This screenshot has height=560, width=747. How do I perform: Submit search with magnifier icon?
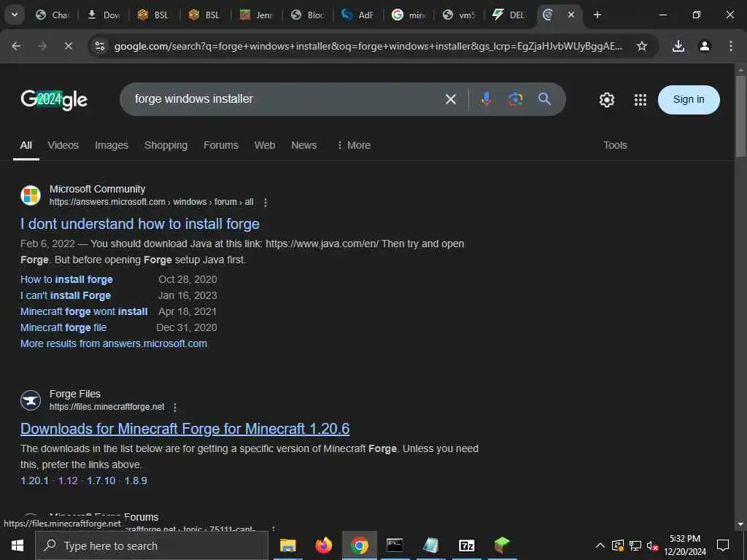pos(544,99)
